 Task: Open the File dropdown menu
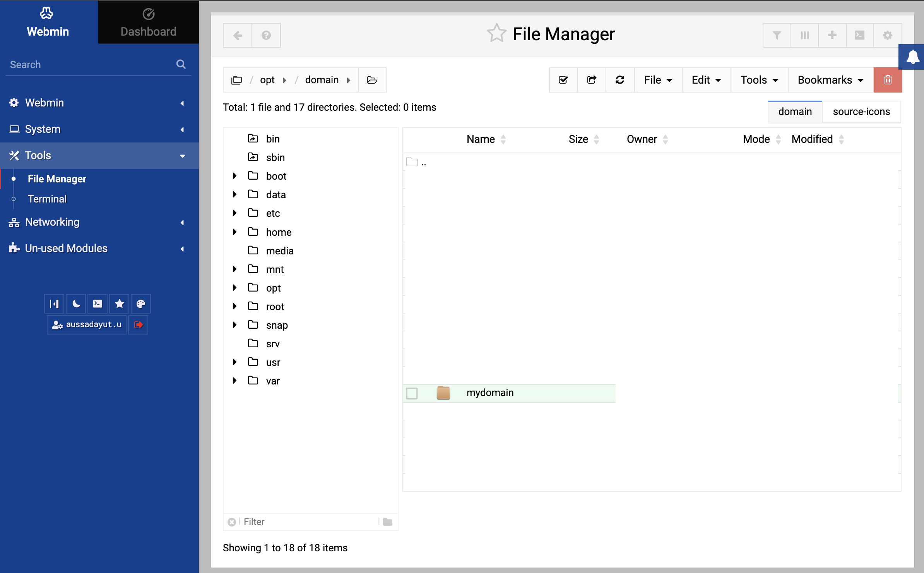tap(658, 80)
